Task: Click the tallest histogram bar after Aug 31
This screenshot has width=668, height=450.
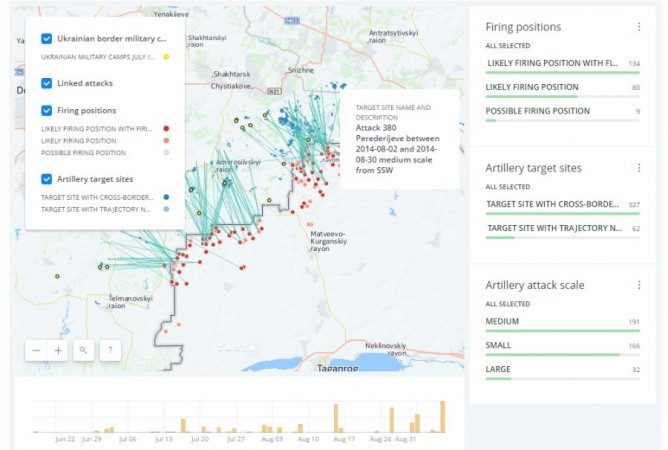Action: (442, 416)
